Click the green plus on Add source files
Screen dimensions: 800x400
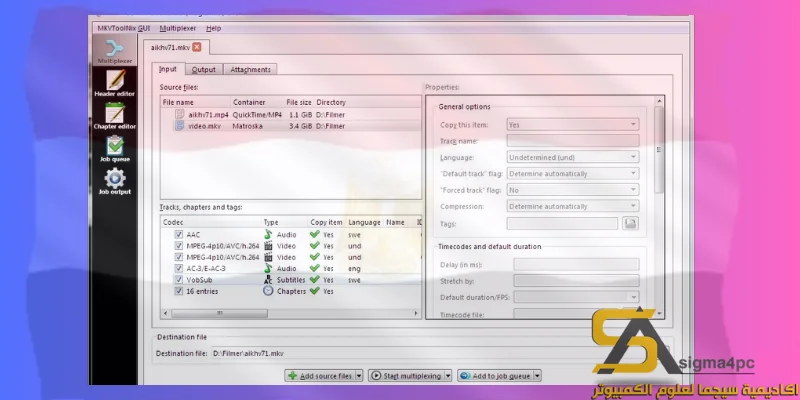pyautogui.click(x=293, y=376)
